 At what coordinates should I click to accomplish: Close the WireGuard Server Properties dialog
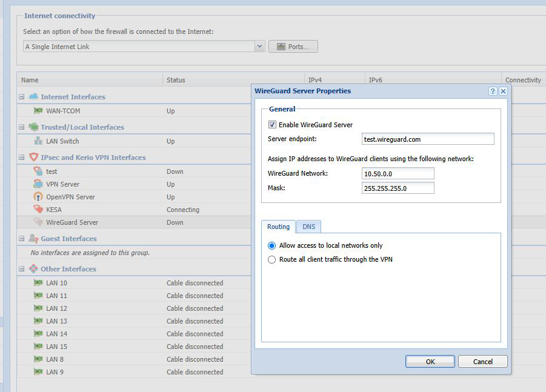coord(503,91)
